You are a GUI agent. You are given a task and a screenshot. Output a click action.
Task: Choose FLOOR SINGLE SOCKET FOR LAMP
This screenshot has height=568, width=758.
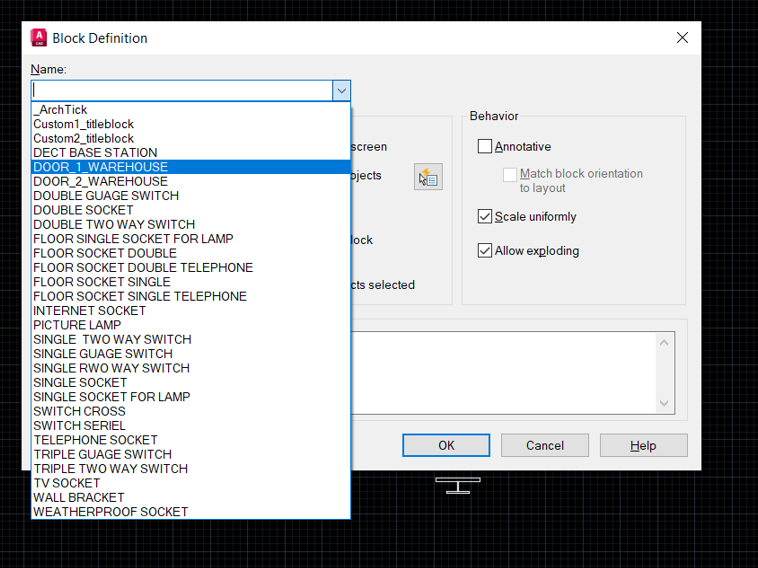tap(191, 239)
